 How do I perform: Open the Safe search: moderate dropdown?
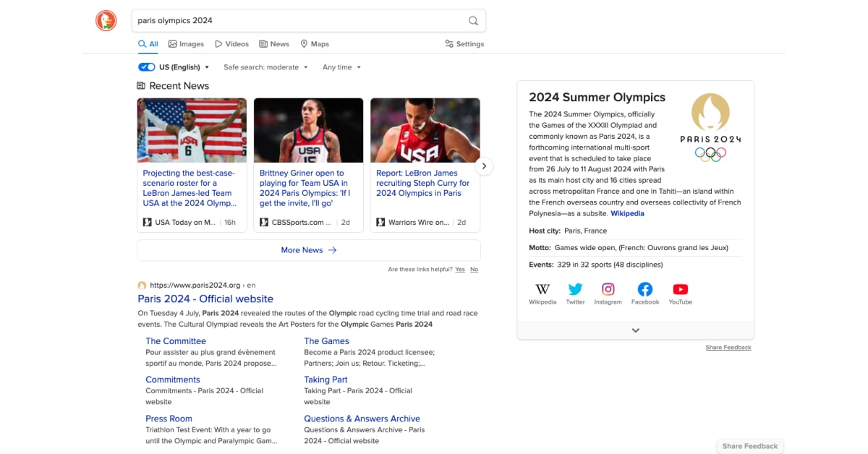click(265, 67)
